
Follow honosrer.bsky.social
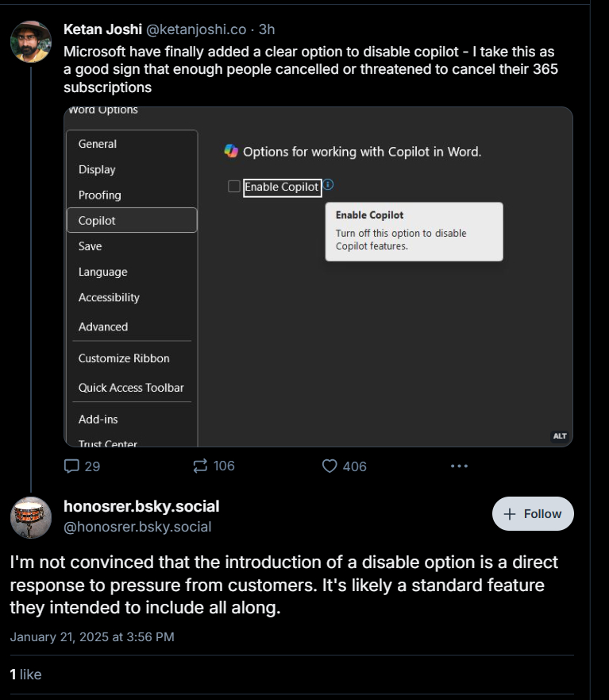click(533, 514)
